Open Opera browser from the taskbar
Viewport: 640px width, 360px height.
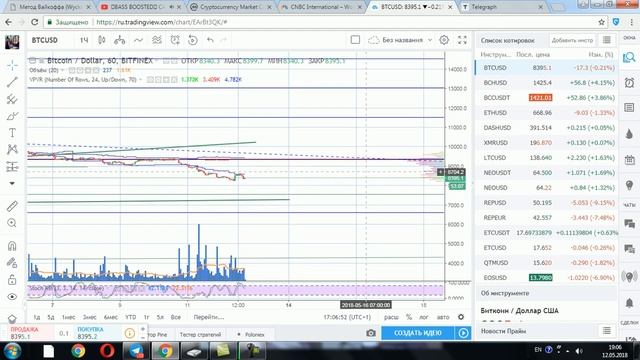click(107, 351)
